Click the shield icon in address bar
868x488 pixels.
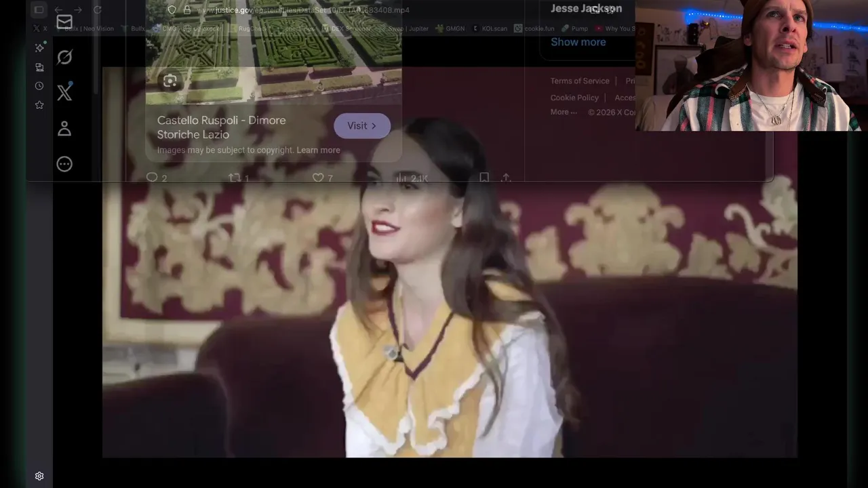click(172, 9)
